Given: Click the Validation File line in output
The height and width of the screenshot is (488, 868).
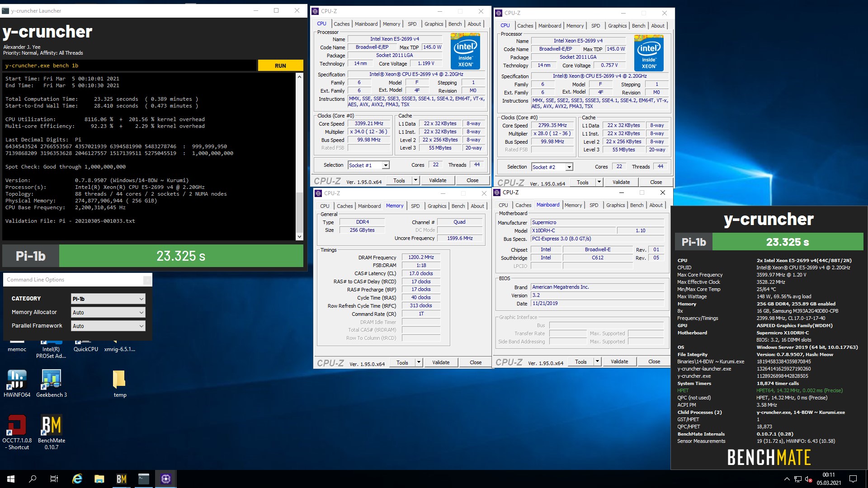Looking at the screenshot, I should coord(70,221).
